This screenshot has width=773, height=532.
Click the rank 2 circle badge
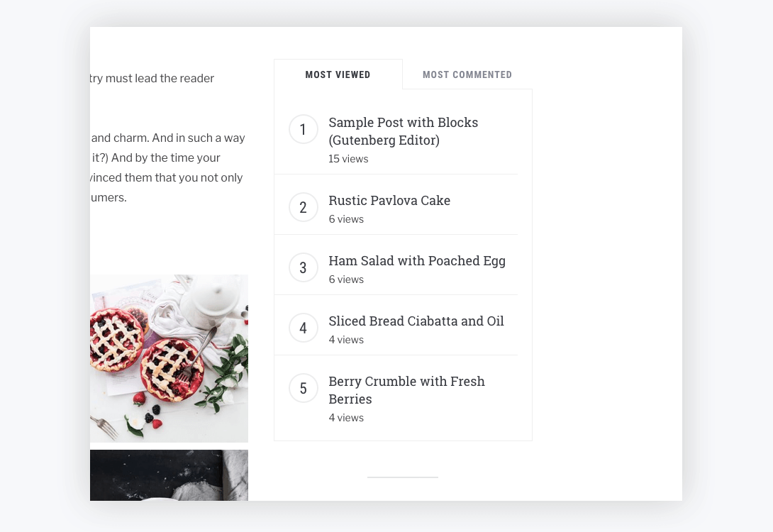point(303,207)
